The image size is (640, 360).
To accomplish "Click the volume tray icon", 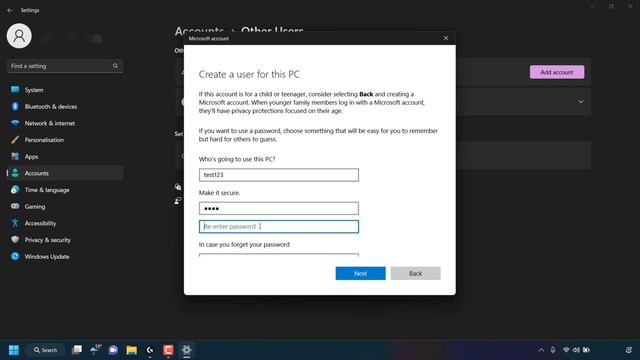I will (x=576, y=350).
